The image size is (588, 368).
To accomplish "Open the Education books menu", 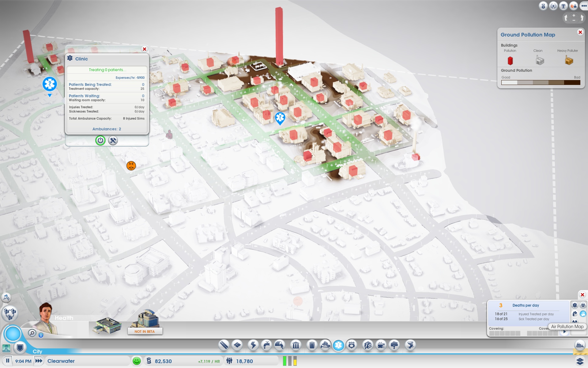I will tap(368, 345).
